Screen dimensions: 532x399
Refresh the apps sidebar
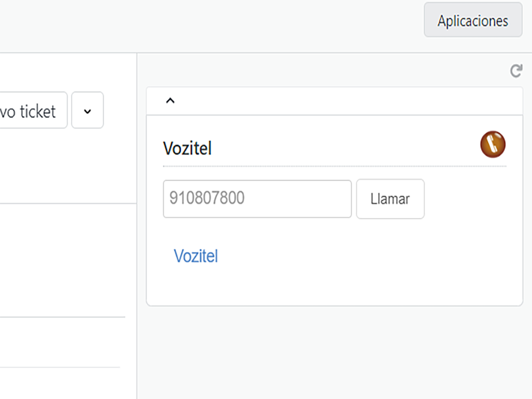click(515, 71)
